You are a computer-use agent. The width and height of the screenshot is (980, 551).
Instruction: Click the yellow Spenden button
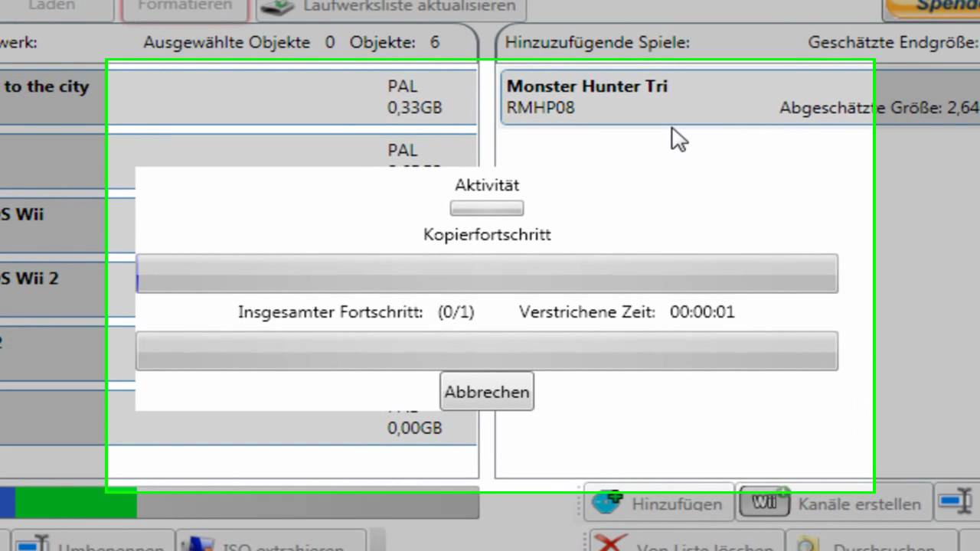(933, 8)
